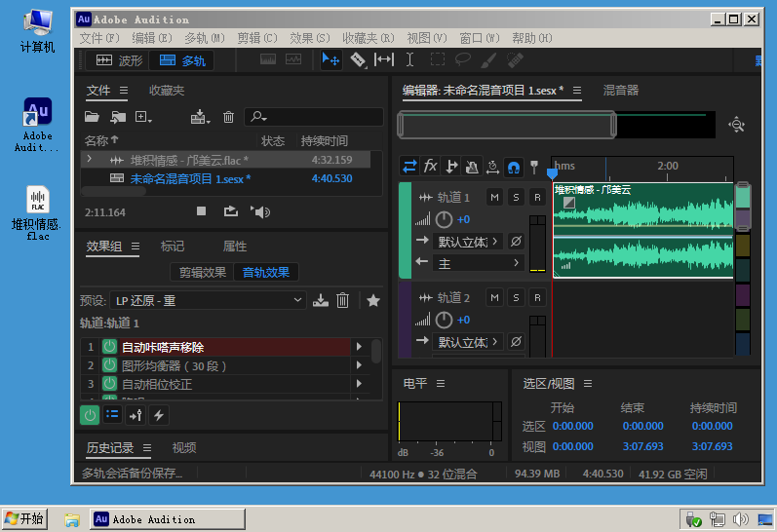
Task: Toggle power for 自动相位校正 effect
Action: pos(109,383)
